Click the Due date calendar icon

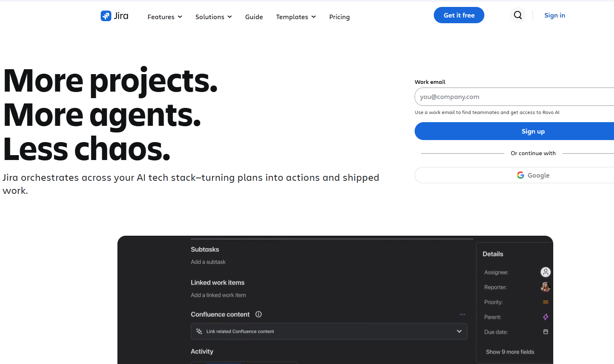[x=546, y=332]
